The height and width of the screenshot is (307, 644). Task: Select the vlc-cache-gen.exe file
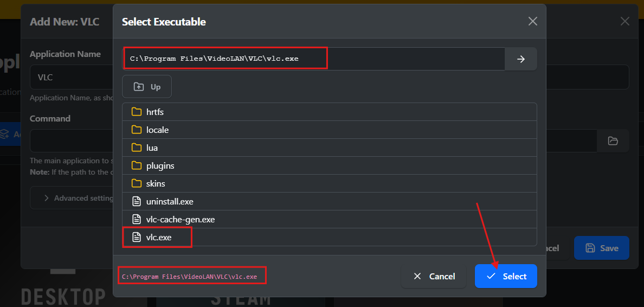(330, 220)
